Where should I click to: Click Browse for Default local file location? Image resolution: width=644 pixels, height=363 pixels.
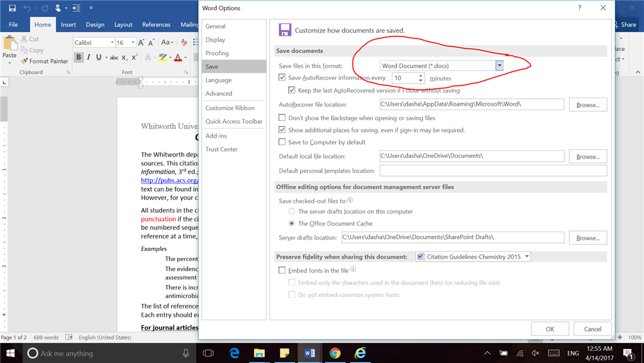coord(588,157)
